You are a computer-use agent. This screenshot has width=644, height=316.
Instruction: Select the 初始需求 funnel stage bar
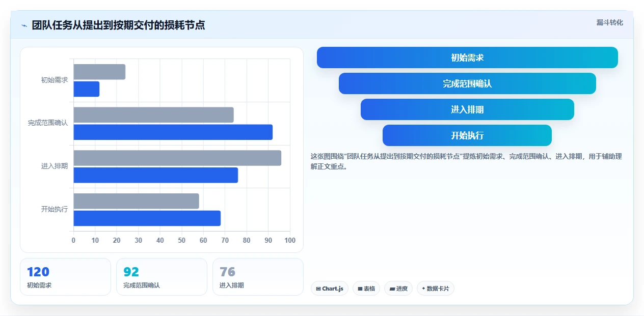tap(467, 58)
